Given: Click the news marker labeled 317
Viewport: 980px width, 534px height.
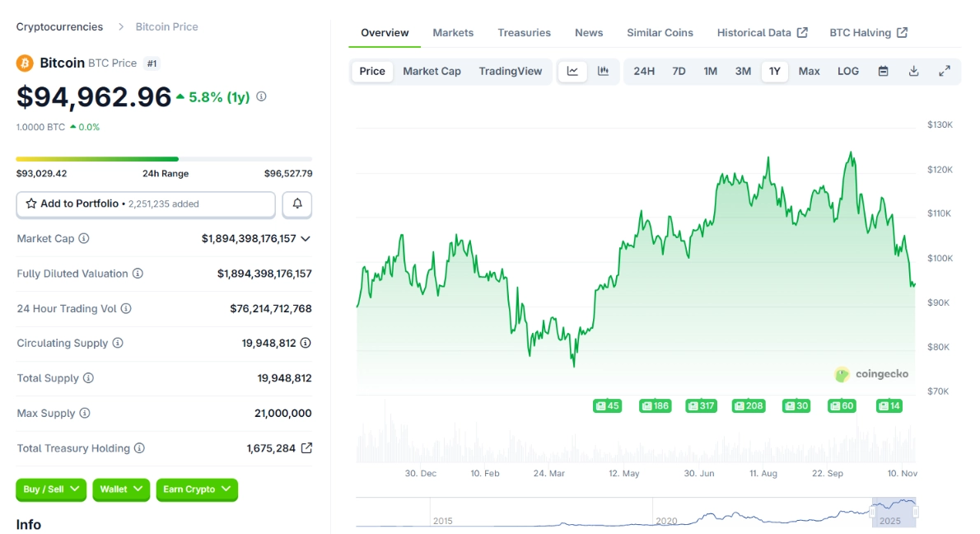Looking at the screenshot, I should [x=700, y=405].
